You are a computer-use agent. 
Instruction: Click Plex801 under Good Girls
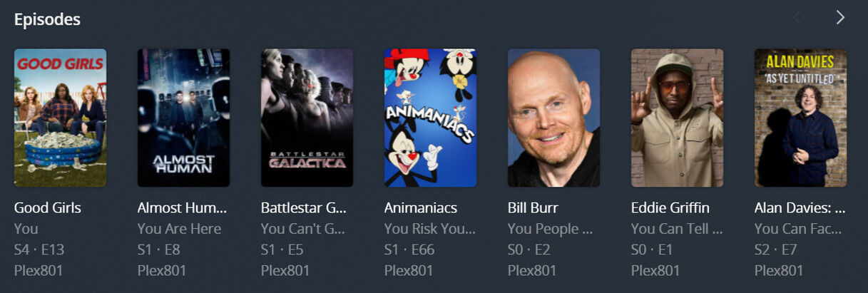(x=39, y=270)
